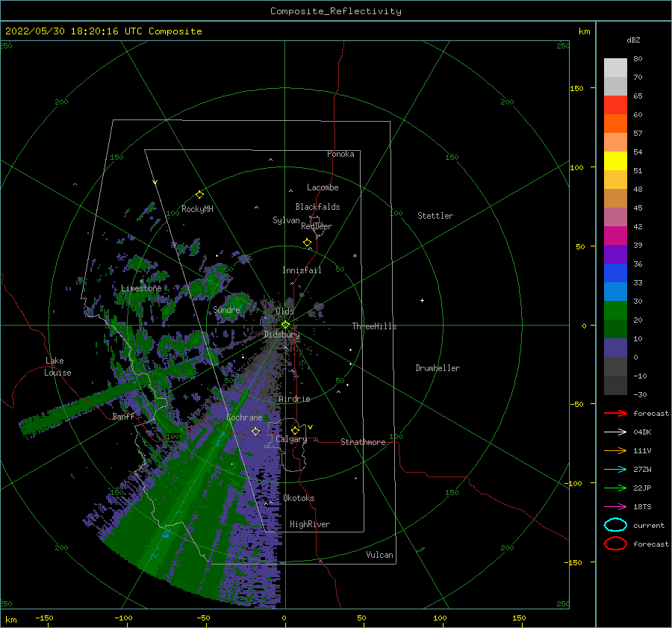Click the Airdrie map label
Viewport: 672px width, 628px height.
(x=294, y=399)
